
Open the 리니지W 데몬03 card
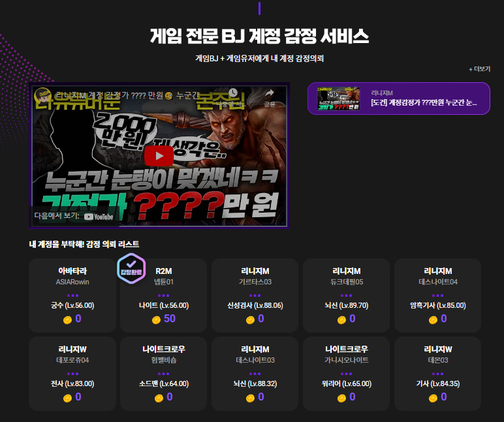[438, 374]
